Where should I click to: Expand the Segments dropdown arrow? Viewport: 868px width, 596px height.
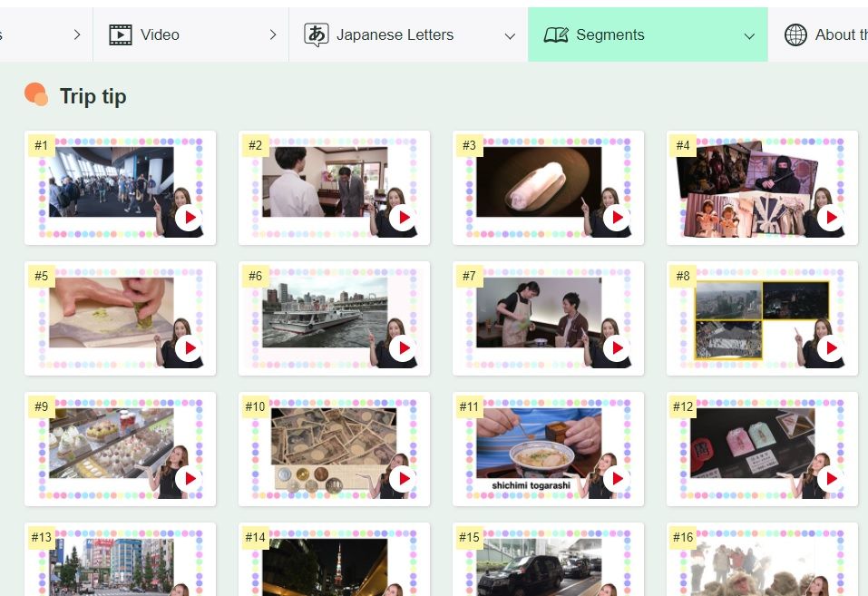pyautogui.click(x=749, y=36)
